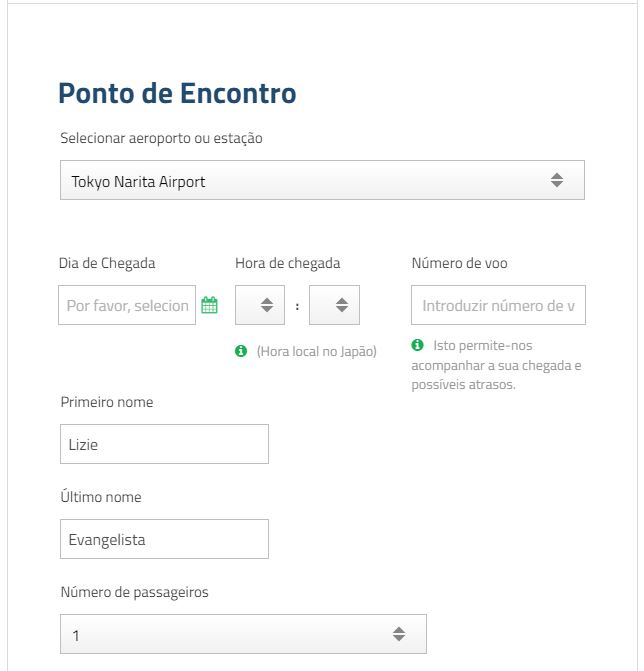Click the Primeiro nome label
Image resolution: width=644 pixels, height=671 pixels.
(107, 402)
